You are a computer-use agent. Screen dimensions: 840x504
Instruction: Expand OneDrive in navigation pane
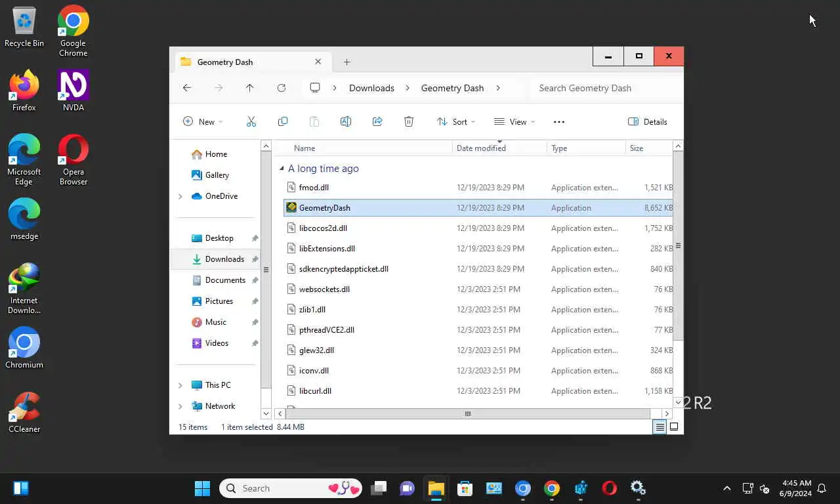click(180, 196)
